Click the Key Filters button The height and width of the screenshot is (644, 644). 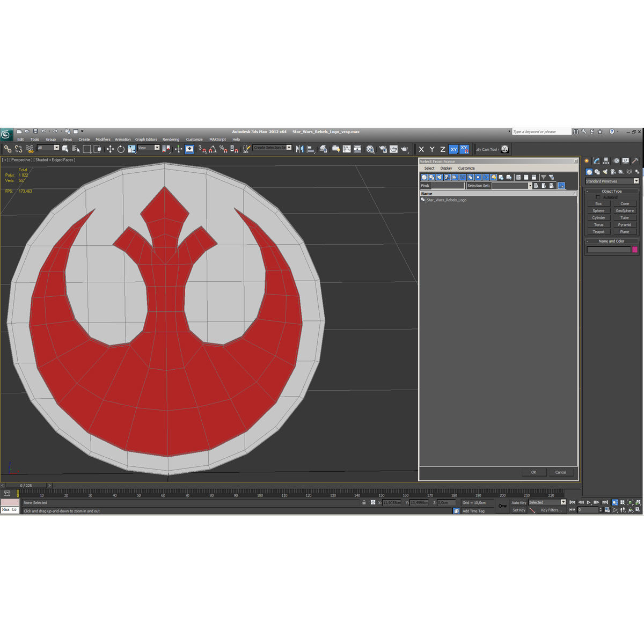pyautogui.click(x=551, y=510)
